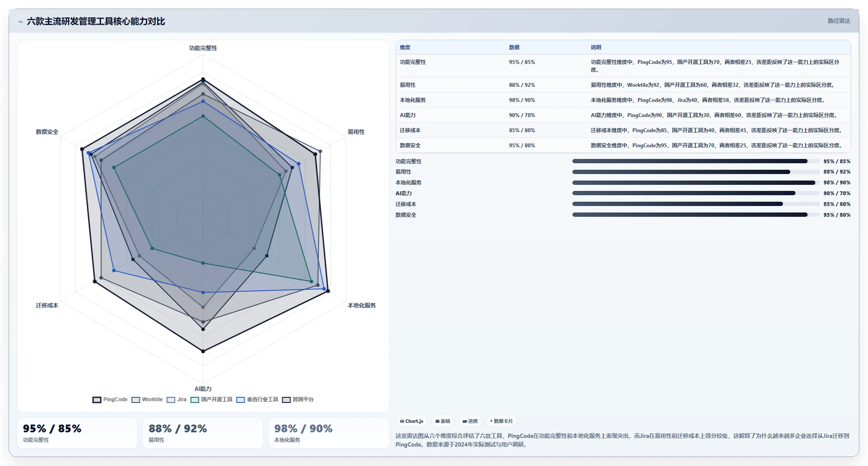Click the 本地化服务 progress bar

pyautogui.click(x=696, y=183)
